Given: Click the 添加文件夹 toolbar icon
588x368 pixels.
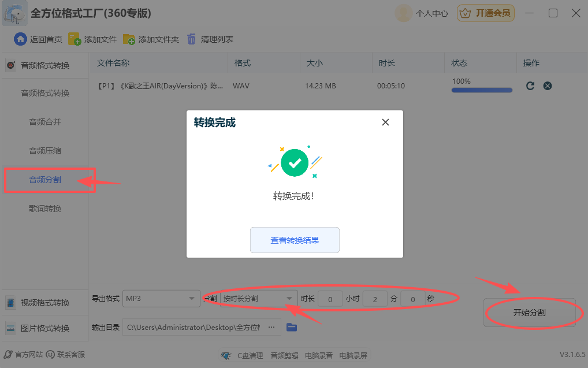Looking at the screenshot, I should [x=128, y=39].
